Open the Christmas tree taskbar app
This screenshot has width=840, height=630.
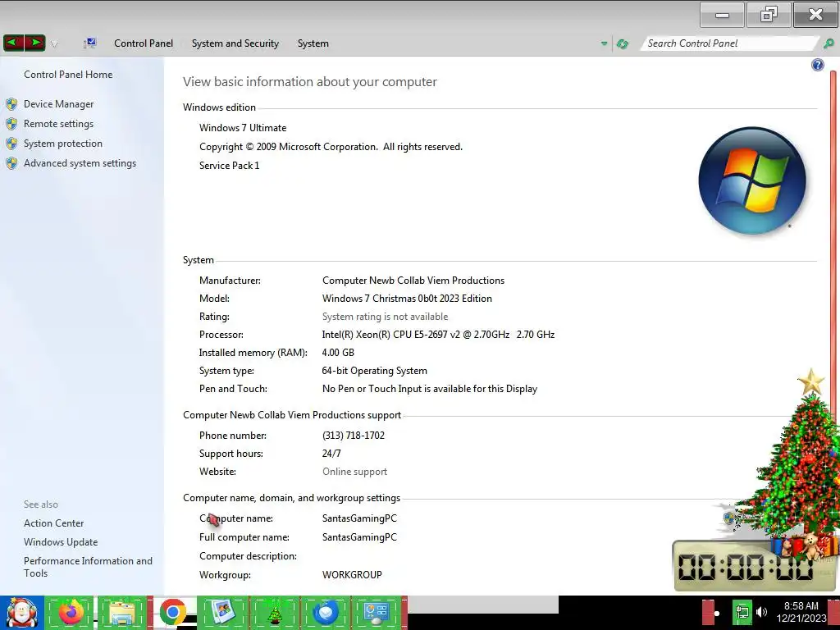pos(275,613)
